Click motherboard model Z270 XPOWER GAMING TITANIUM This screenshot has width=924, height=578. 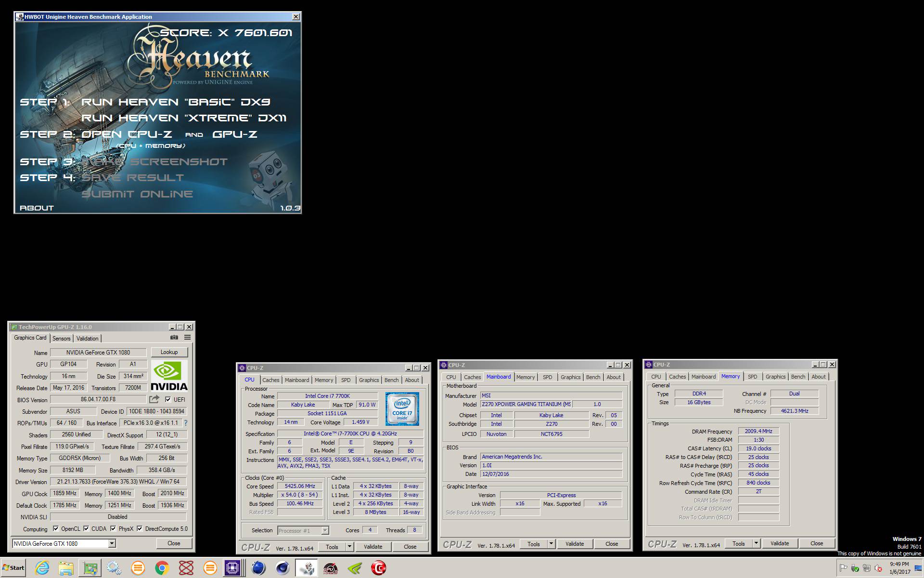point(526,404)
